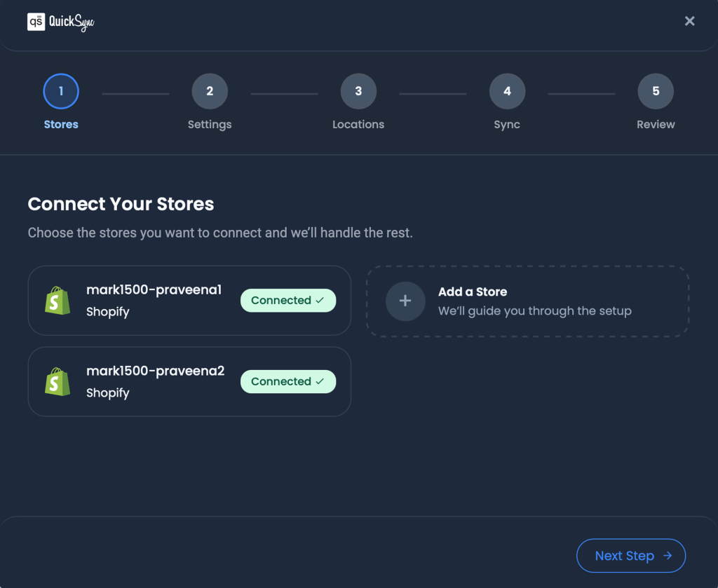Select the mark1500-praveena2 store card
The width and height of the screenshot is (718, 588).
click(x=189, y=381)
